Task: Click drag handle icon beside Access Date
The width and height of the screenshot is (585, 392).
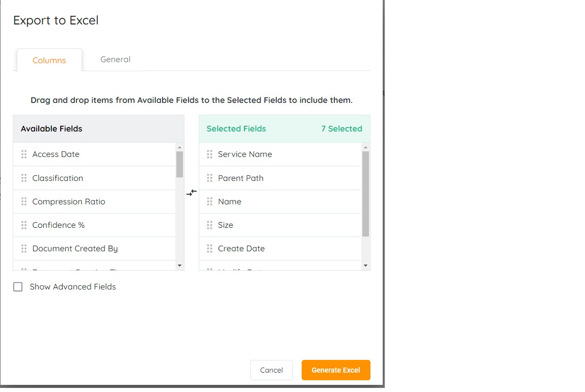Action: pyautogui.click(x=24, y=154)
